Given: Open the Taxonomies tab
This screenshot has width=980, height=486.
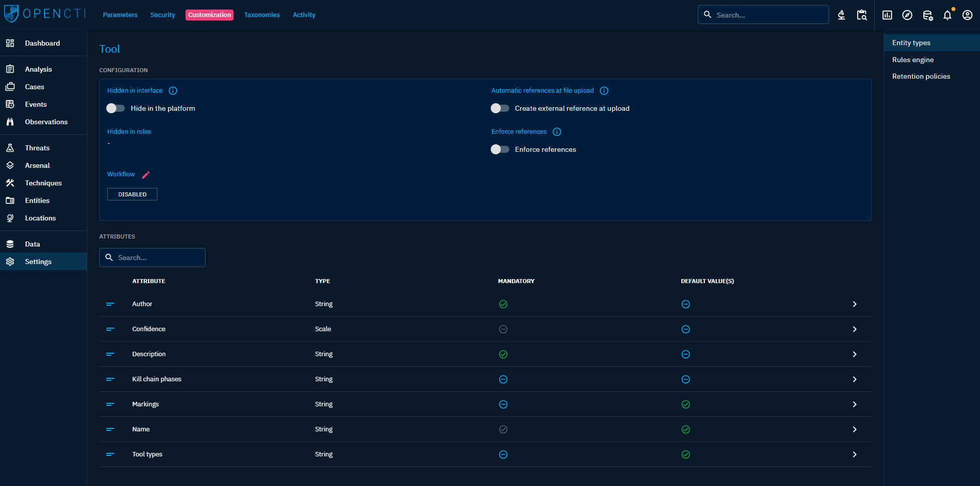Looking at the screenshot, I should (262, 15).
